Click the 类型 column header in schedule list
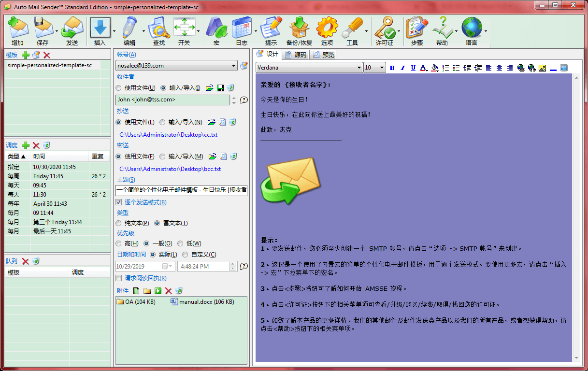Screen dimensions: 588x371 (x=18, y=157)
